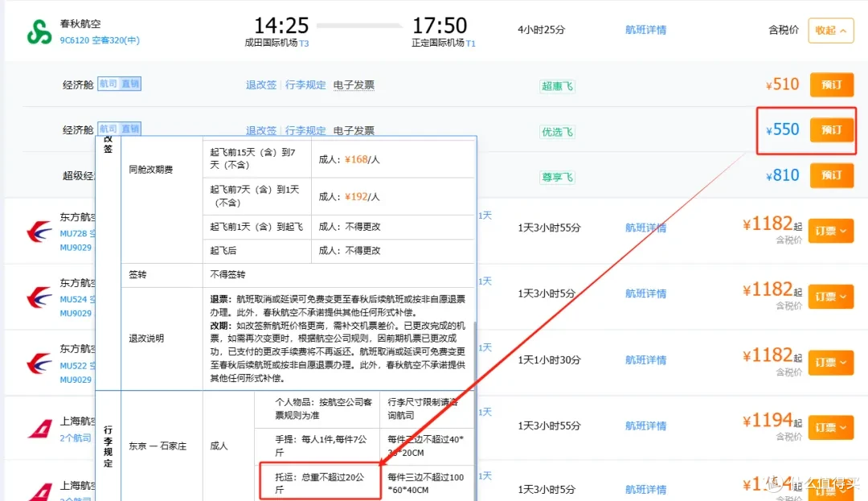Click the 不得签转 cell
This screenshot has width=868, height=501.
click(x=339, y=274)
